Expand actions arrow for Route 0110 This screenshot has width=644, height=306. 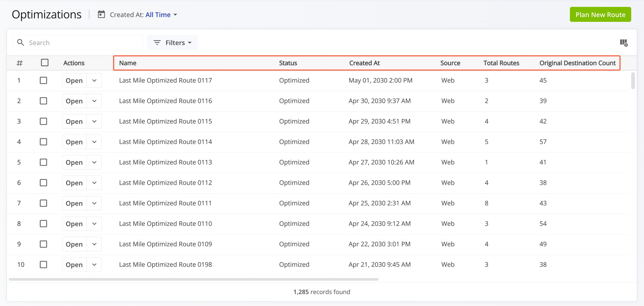(94, 224)
